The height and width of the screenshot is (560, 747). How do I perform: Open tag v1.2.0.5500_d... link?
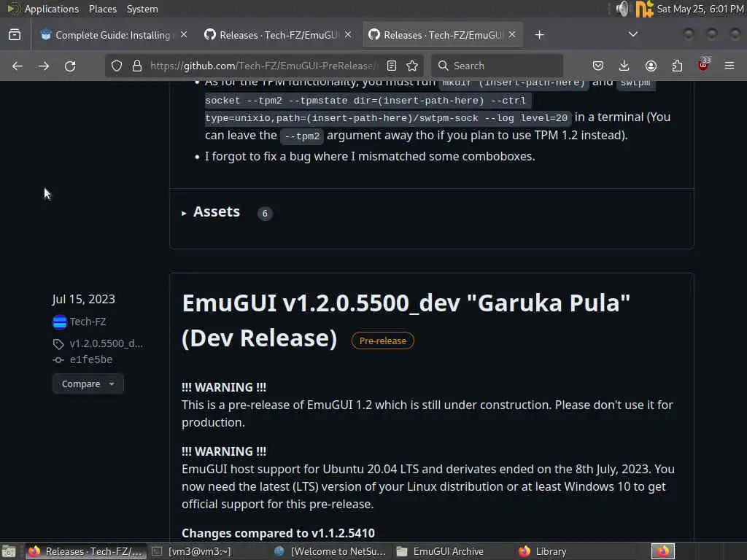click(106, 343)
